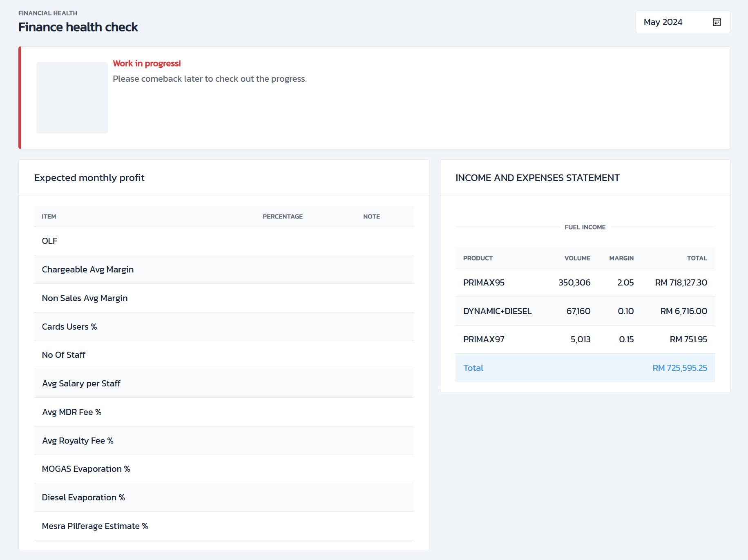Click the Non Sales Avg Margin item
The height and width of the screenshot is (560, 748).
(x=85, y=298)
